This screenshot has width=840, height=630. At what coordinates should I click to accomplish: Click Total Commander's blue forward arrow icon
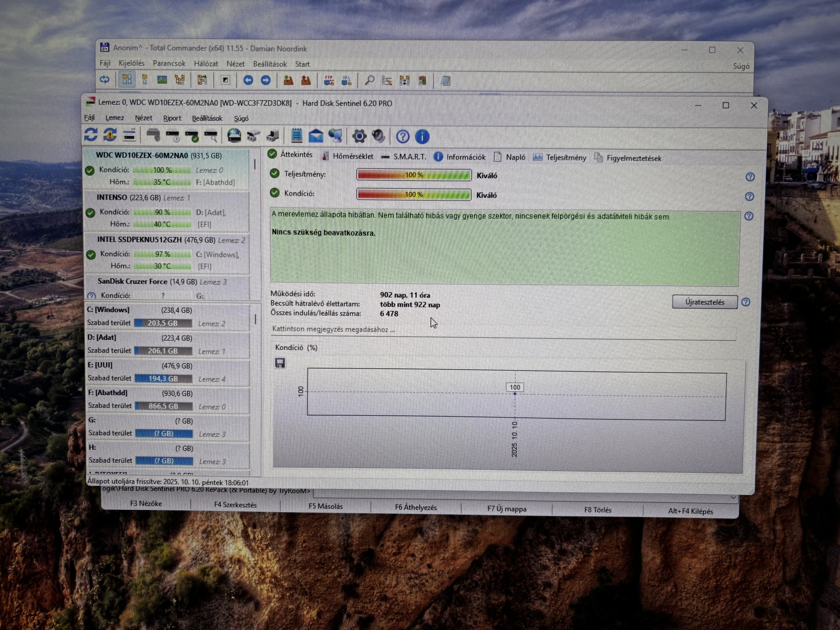266,80
